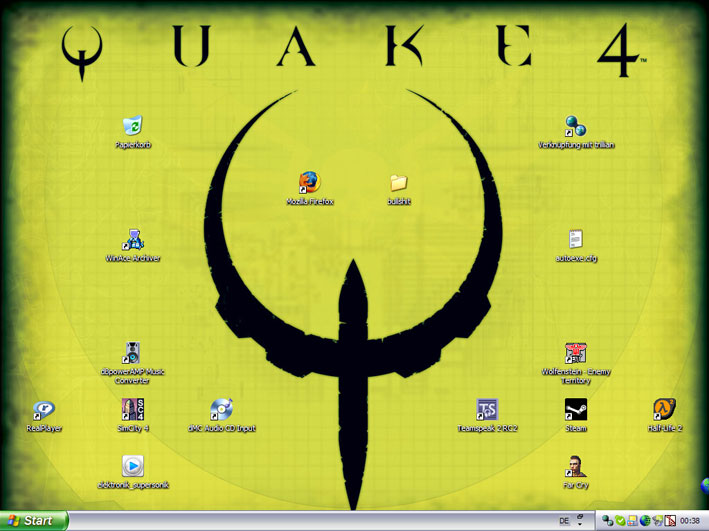Click the network connection tray icon
The height and width of the screenshot is (531, 709).
coord(657,521)
